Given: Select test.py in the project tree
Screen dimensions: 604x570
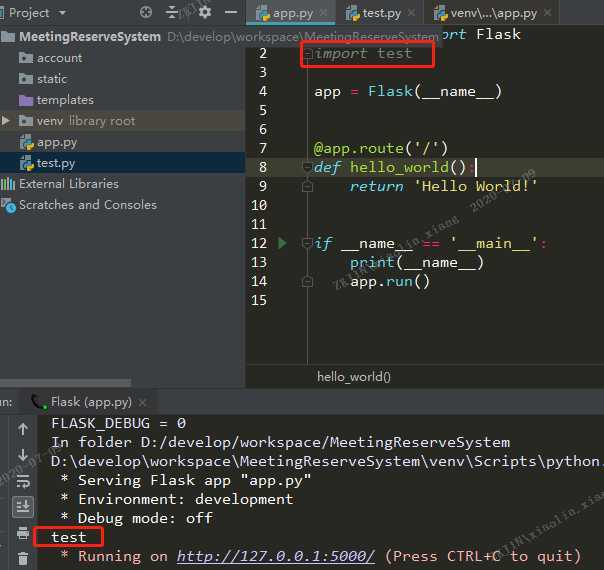Looking at the screenshot, I should pyautogui.click(x=56, y=163).
